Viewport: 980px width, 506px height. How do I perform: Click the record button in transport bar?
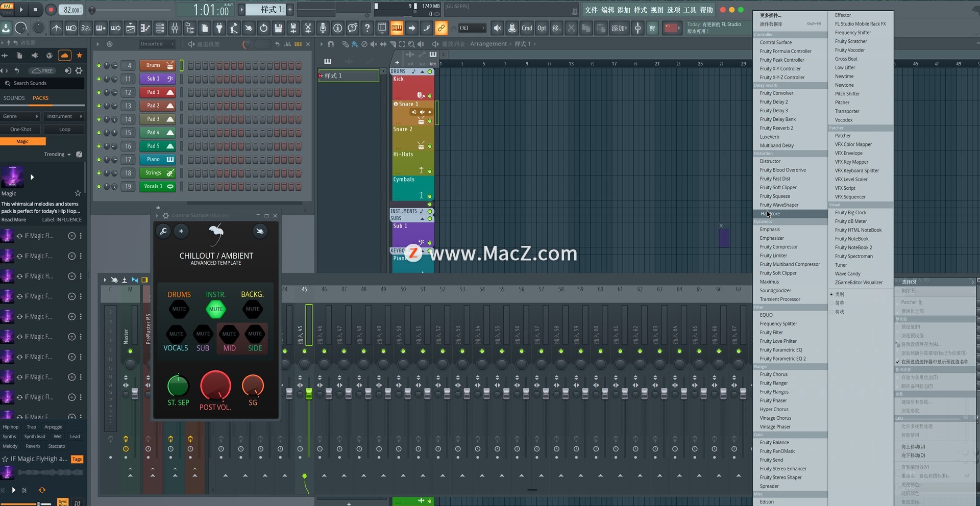click(51, 10)
